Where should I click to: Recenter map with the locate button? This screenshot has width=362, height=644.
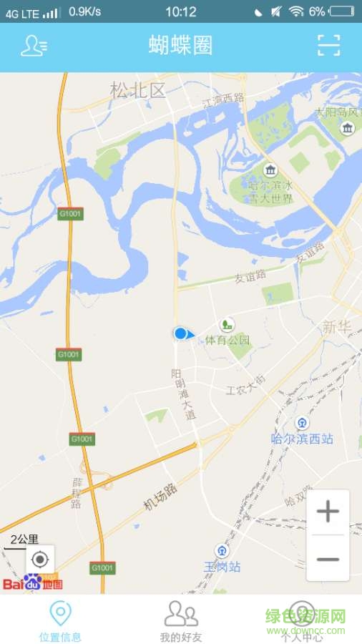[40, 559]
